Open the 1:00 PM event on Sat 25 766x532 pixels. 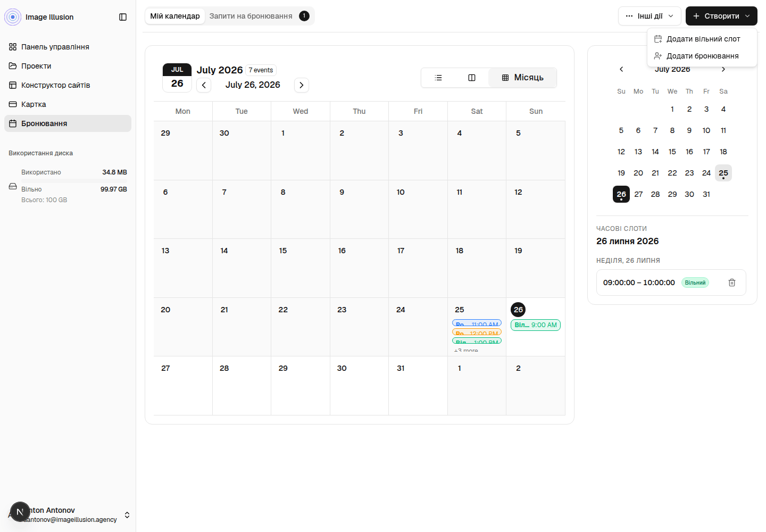coord(477,340)
